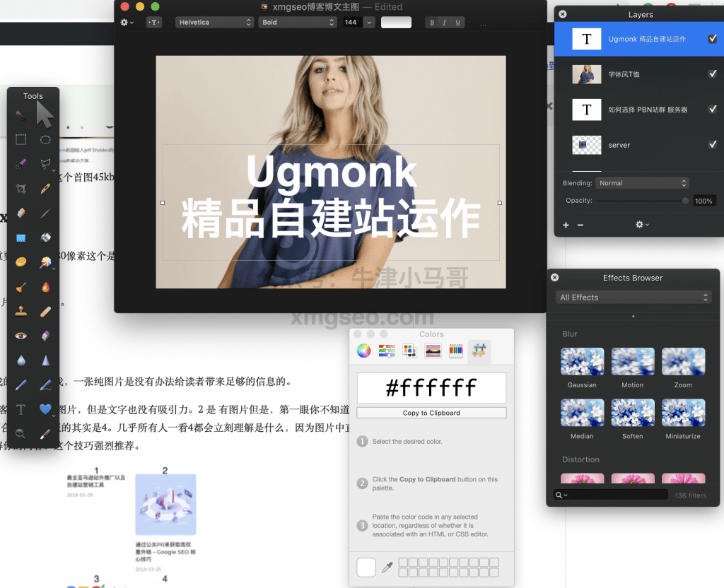
Task: Select the Rectangular Marquee tool
Action: pos(21,139)
